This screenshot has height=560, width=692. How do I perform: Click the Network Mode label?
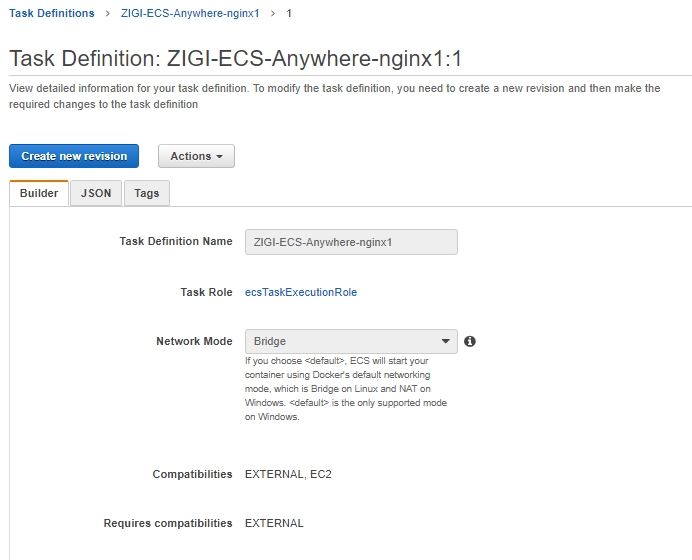pos(194,341)
